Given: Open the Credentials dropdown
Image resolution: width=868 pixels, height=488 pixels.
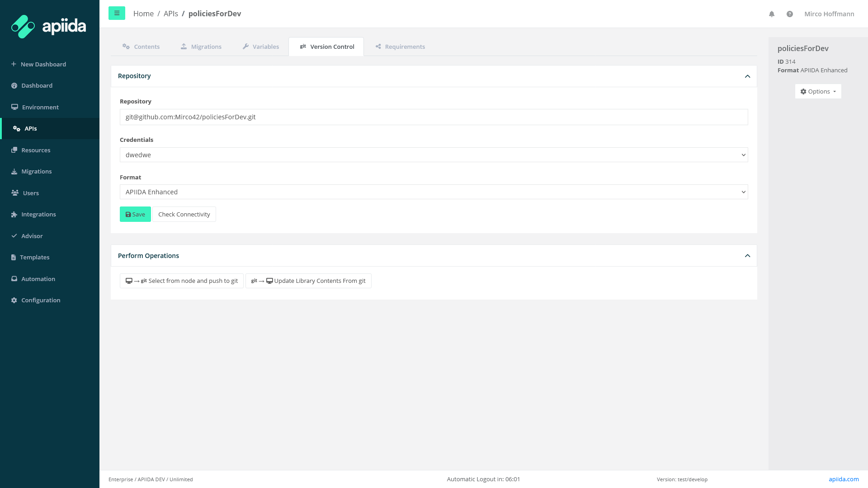Looking at the screenshot, I should [x=434, y=155].
